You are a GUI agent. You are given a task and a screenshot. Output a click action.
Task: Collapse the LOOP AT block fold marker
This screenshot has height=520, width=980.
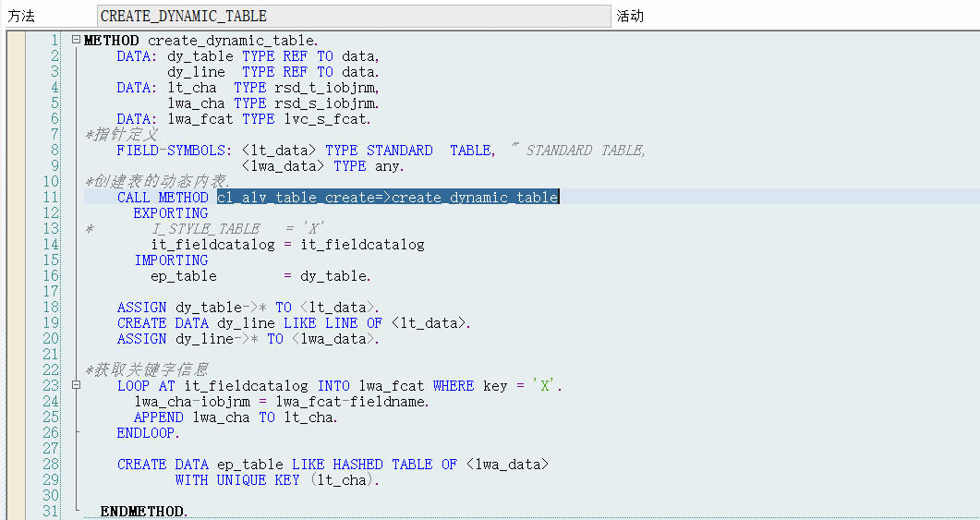pyautogui.click(x=76, y=385)
